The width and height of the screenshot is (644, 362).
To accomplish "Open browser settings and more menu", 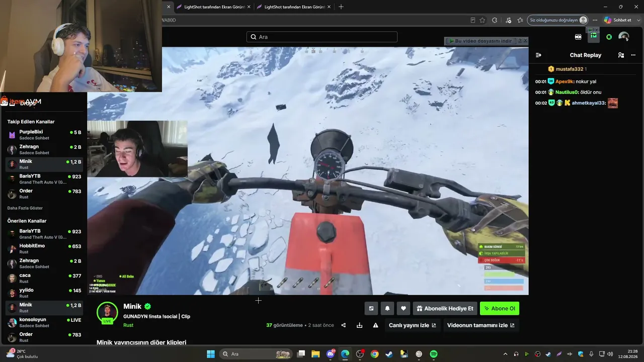I will (x=595, y=20).
